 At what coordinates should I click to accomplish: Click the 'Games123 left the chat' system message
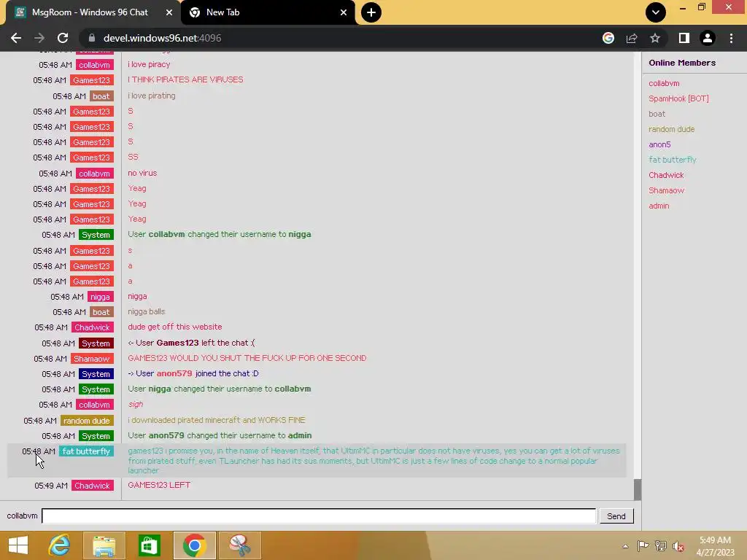191,343
